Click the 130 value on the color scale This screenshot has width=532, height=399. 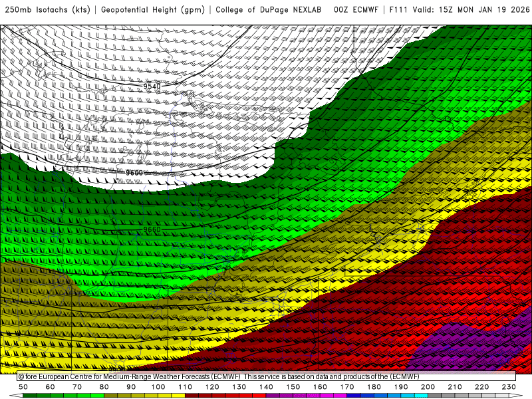coord(239,387)
